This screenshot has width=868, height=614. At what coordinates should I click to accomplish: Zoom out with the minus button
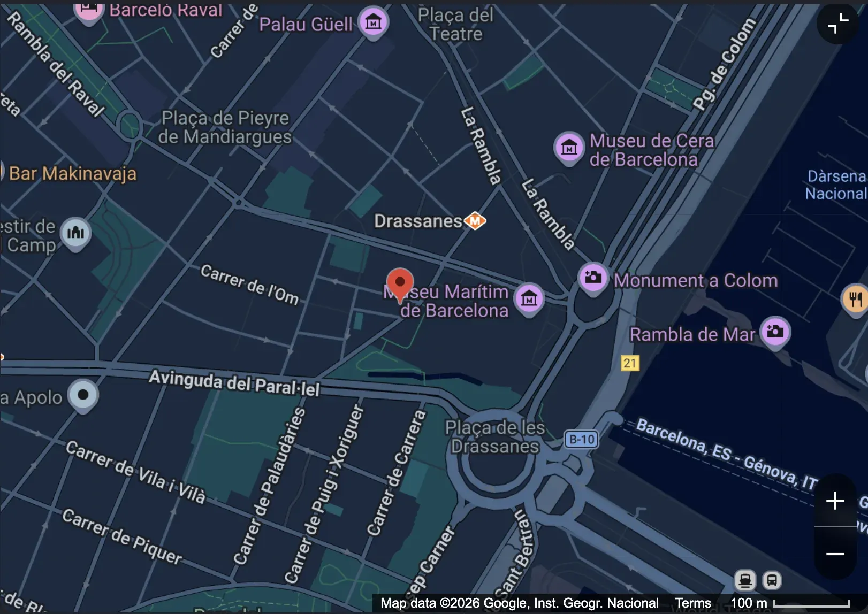[x=835, y=554]
